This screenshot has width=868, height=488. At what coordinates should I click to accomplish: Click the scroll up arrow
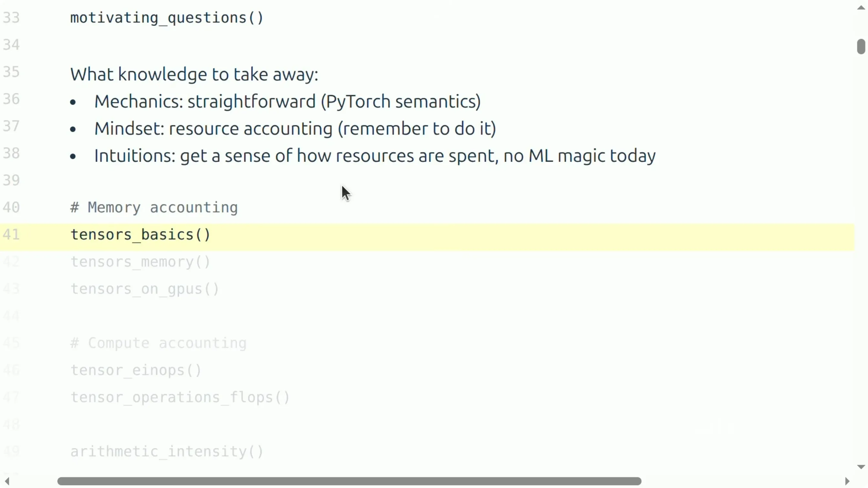861,8
